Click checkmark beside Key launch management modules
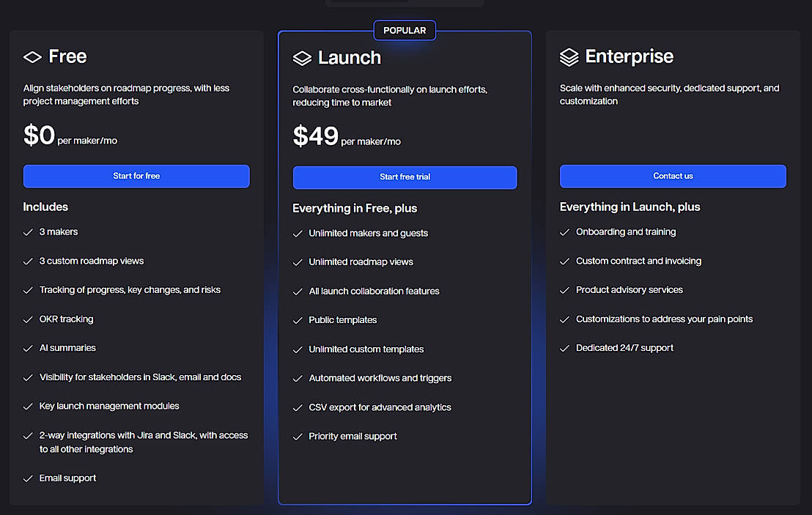The image size is (812, 515). coord(28,407)
